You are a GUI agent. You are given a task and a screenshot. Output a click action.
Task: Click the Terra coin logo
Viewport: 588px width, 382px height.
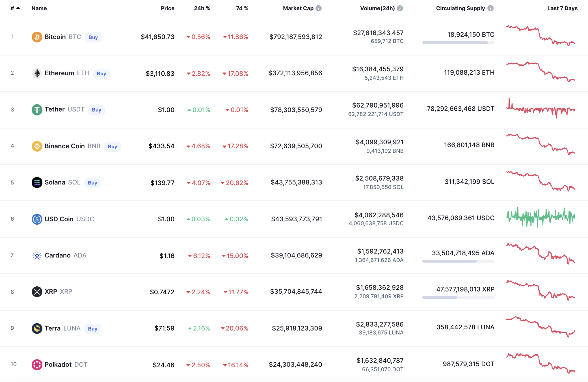[x=37, y=328]
